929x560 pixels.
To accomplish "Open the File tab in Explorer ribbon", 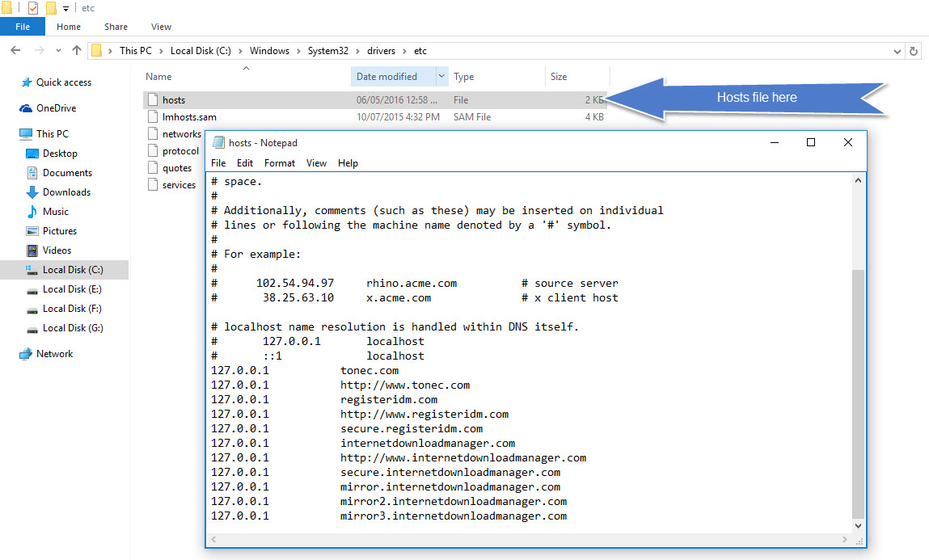I will tap(23, 27).
